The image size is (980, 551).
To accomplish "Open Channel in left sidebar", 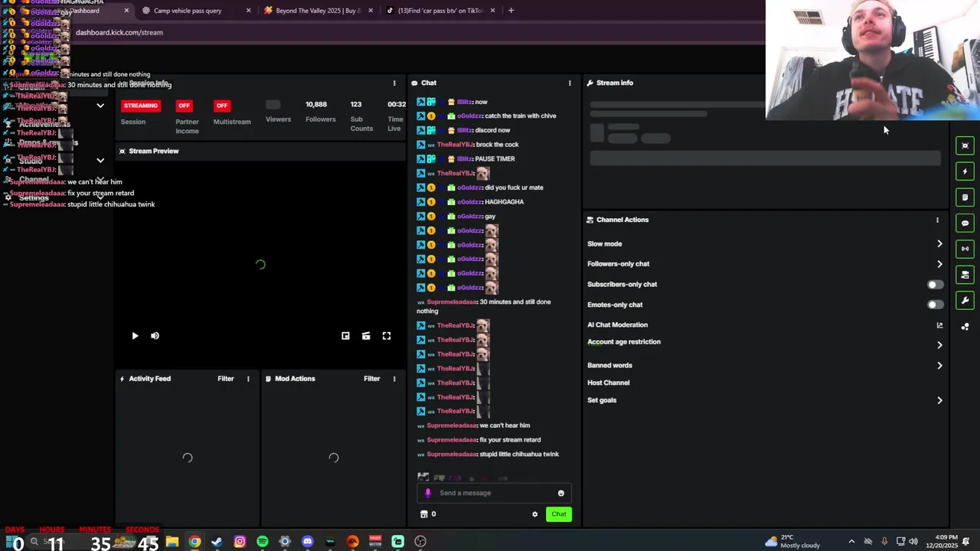I will click(34, 179).
